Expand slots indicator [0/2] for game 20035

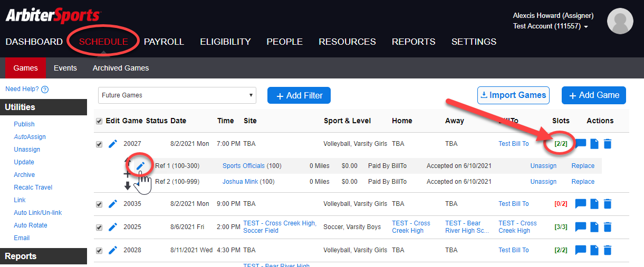pyautogui.click(x=561, y=204)
